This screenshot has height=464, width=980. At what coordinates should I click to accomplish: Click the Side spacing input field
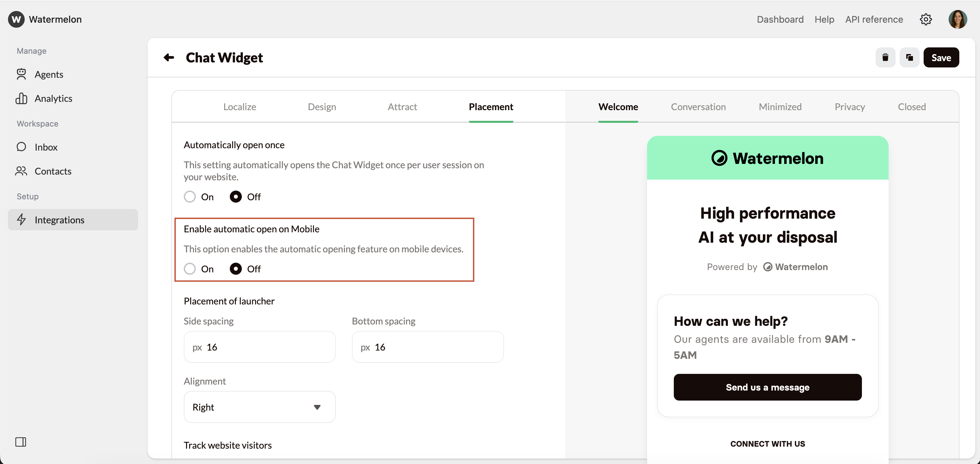[x=260, y=347]
